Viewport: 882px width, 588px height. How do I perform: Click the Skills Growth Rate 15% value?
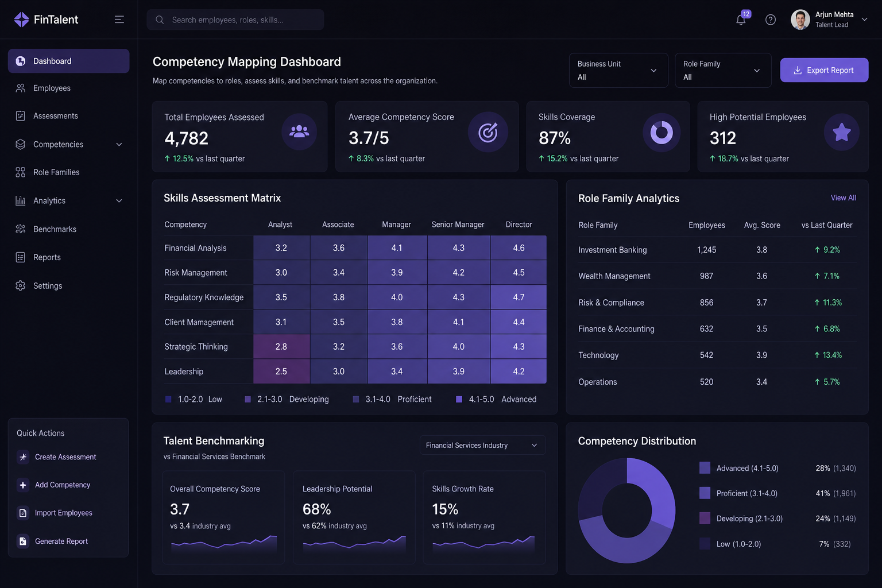(x=445, y=509)
